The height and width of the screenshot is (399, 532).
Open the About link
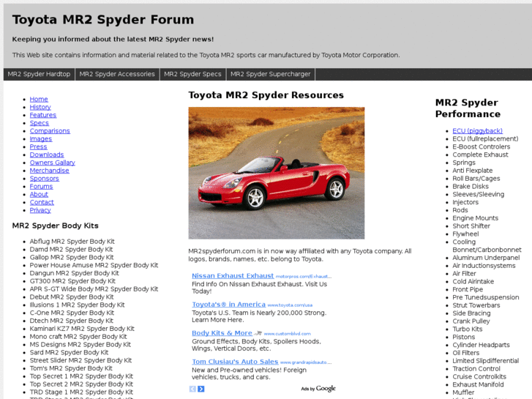39,194
